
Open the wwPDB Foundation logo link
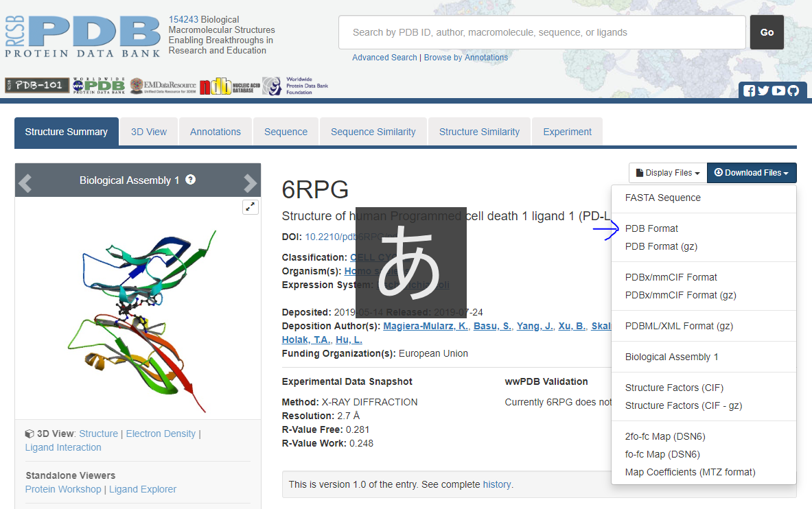295,86
